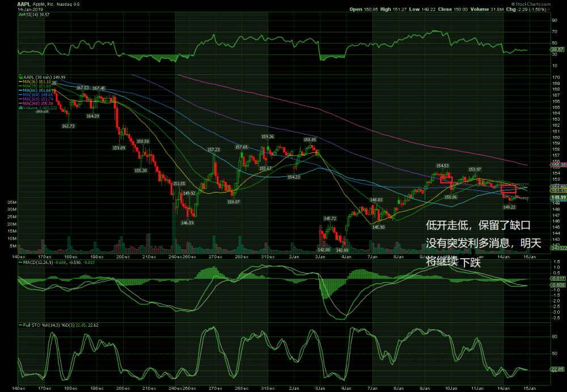This screenshot has height=392, width=567.
Task: Click the 157.23 price label
Action: click(x=213, y=149)
